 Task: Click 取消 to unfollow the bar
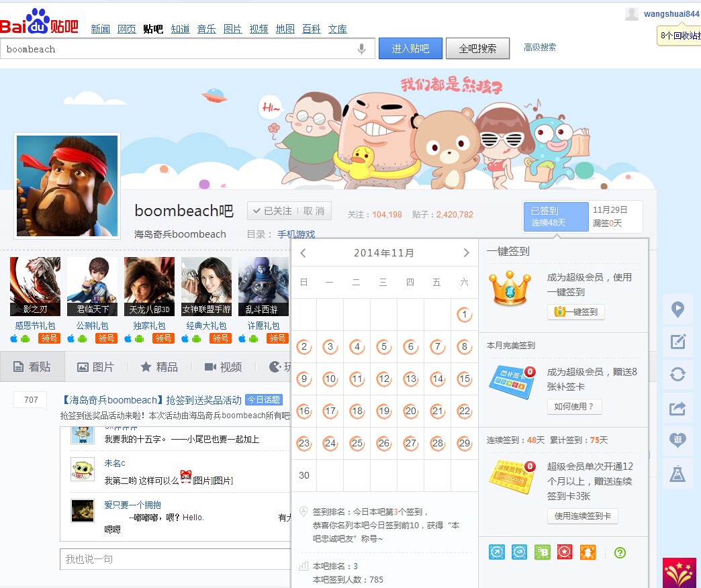pyautogui.click(x=314, y=211)
